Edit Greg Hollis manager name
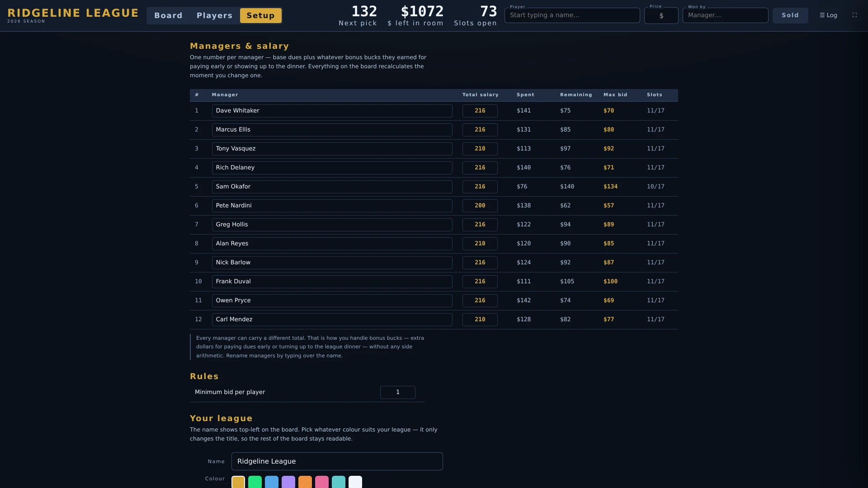 coord(332,225)
